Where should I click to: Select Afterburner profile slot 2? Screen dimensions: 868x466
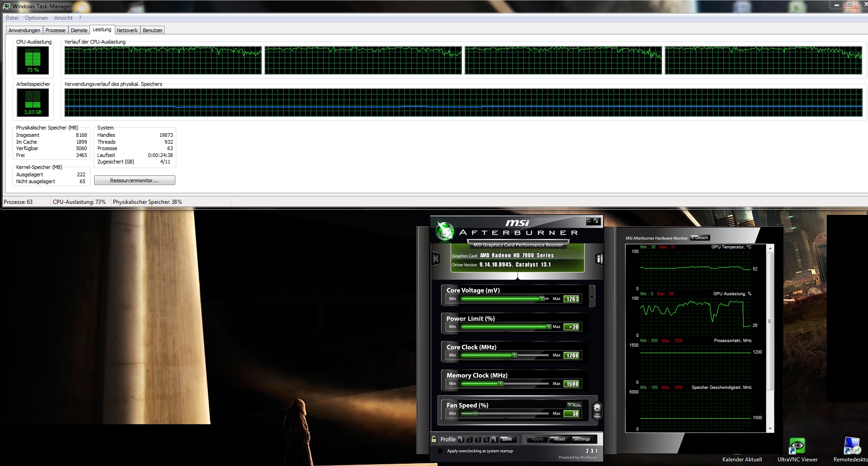click(470, 439)
